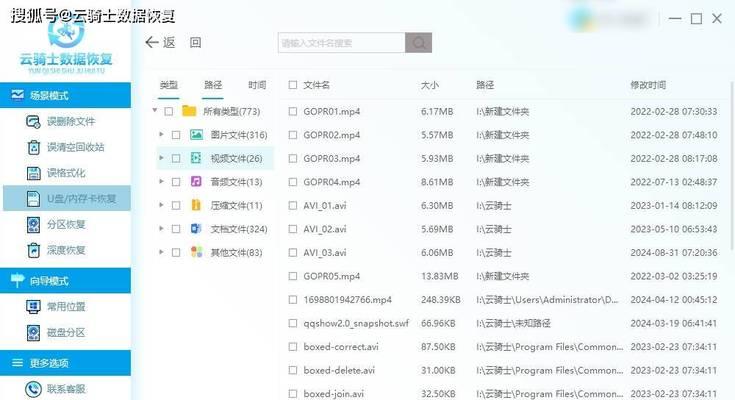The width and height of the screenshot is (735, 400).
Task: Click the 联系客服 phone icon
Action: point(33,389)
